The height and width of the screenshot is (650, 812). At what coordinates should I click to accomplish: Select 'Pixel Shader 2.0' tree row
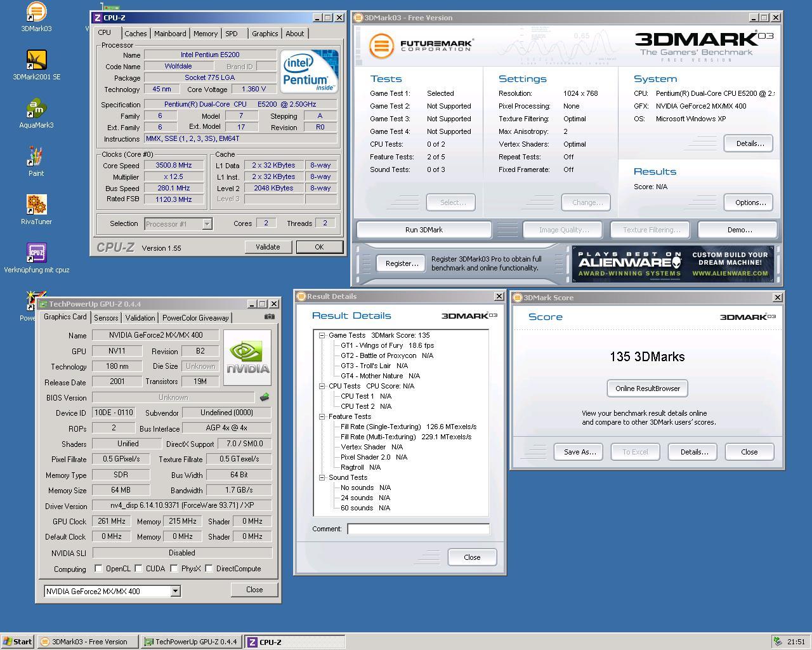click(x=374, y=457)
